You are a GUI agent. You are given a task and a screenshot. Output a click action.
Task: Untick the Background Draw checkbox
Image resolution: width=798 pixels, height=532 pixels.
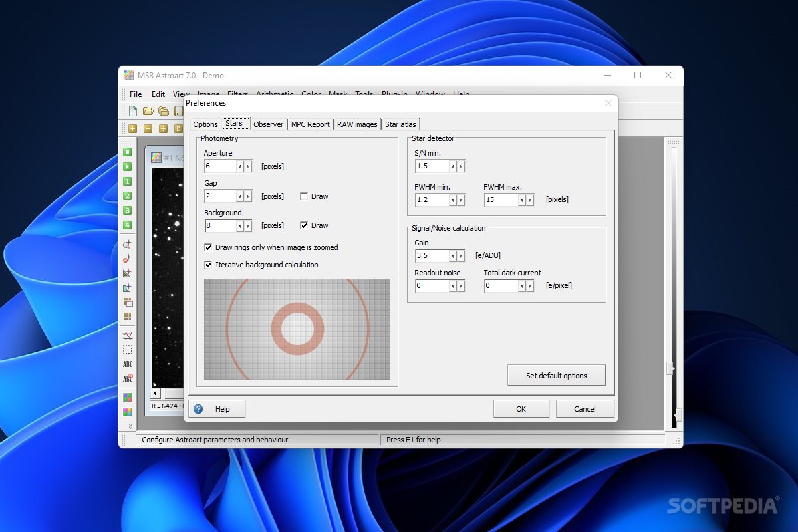(304, 225)
